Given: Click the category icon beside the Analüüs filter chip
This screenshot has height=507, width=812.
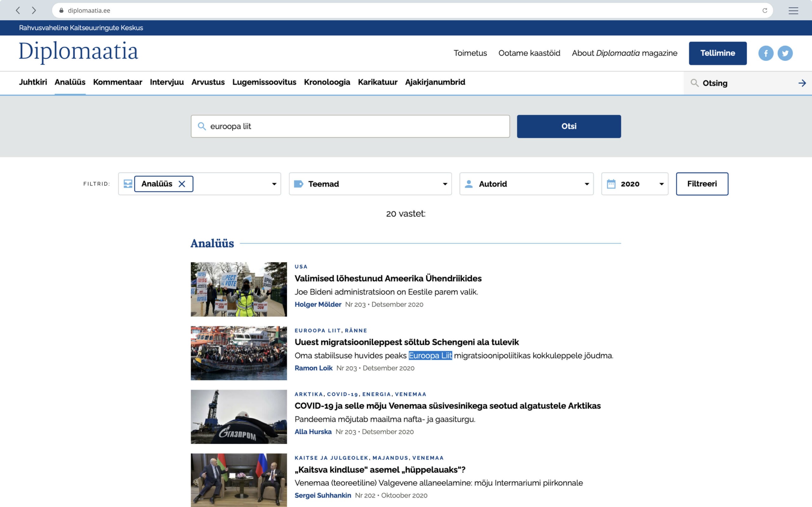Looking at the screenshot, I should 128,184.
